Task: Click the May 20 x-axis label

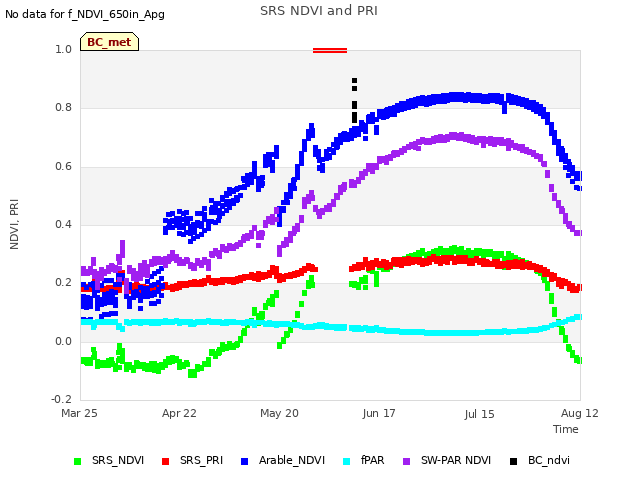Action: click(x=279, y=413)
